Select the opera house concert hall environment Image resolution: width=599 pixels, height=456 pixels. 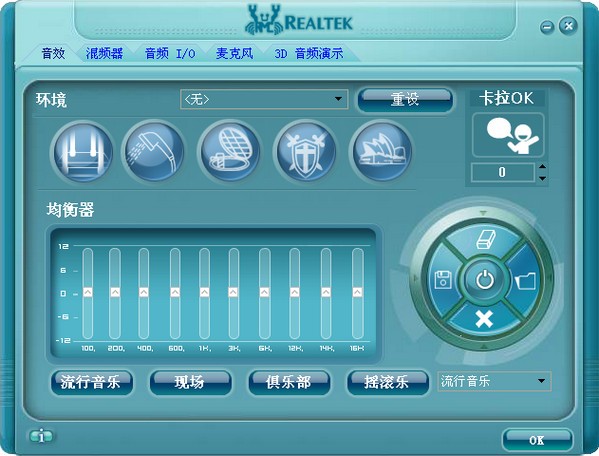[381, 152]
